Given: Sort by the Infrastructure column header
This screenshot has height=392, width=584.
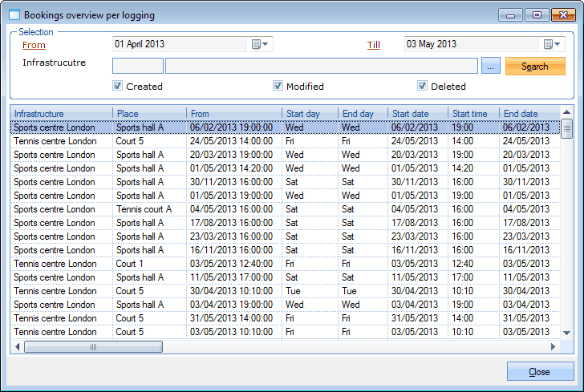Looking at the screenshot, I should [x=60, y=114].
